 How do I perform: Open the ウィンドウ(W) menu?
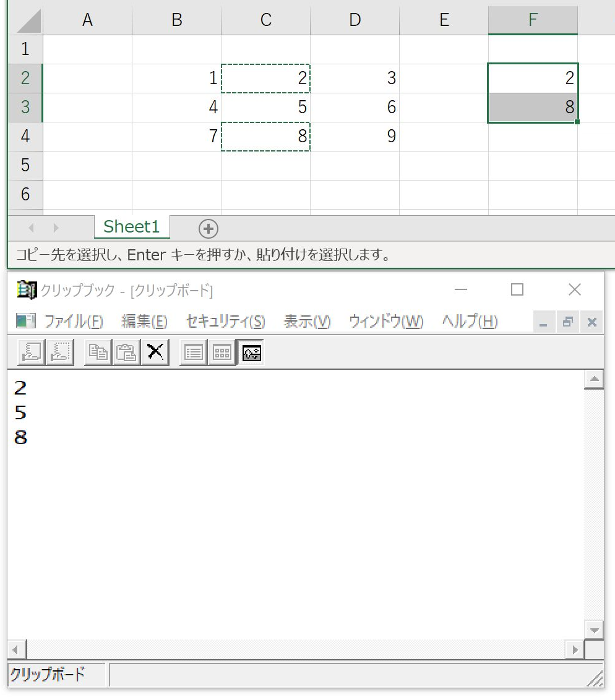pyautogui.click(x=386, y=322)
